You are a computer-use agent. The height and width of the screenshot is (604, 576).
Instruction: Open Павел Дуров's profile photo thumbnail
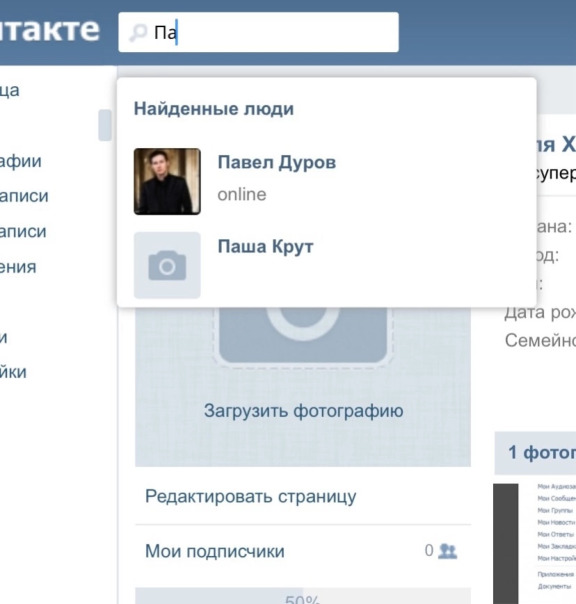(x=167, y=181)
